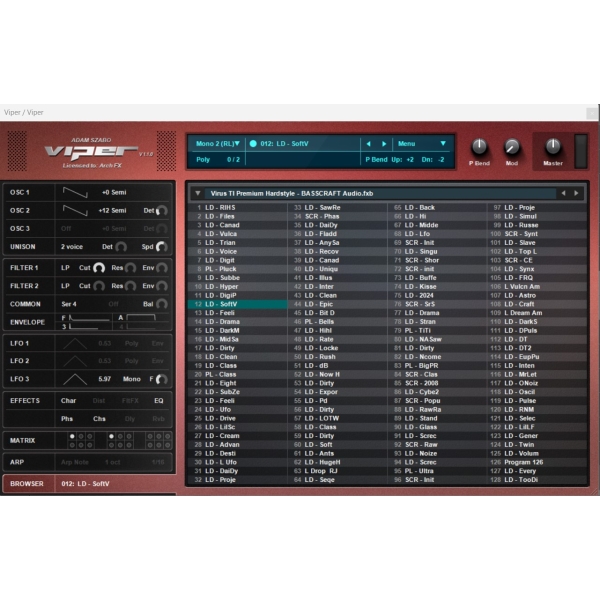Select preset 8 PL - Pluck
The image size is (600, 600).
(237, 269)
